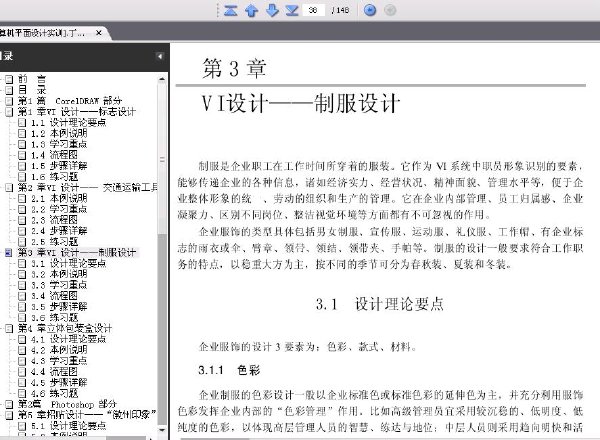Click the page icon beside 目 录
This screenshot has height=440, width=600.
click(9, 90)
